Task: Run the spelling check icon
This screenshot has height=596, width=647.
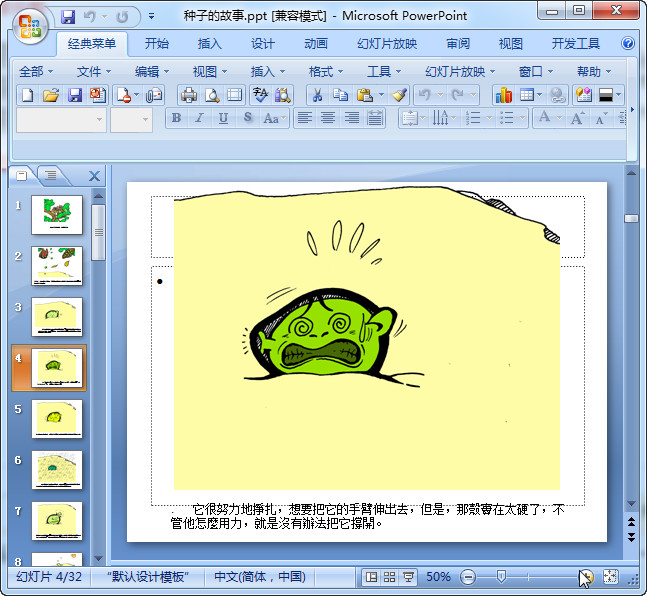Action: click(260, 95)
